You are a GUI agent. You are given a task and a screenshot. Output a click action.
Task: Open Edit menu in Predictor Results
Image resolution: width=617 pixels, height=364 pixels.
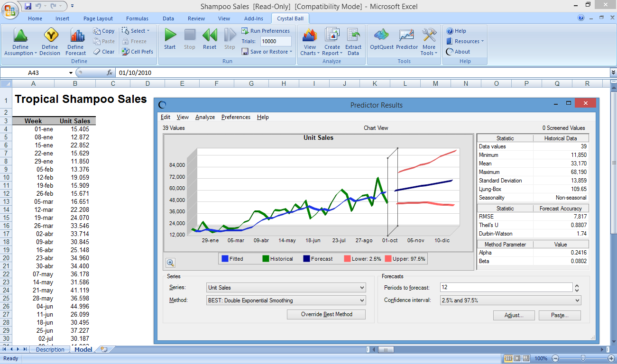point(166,117)
